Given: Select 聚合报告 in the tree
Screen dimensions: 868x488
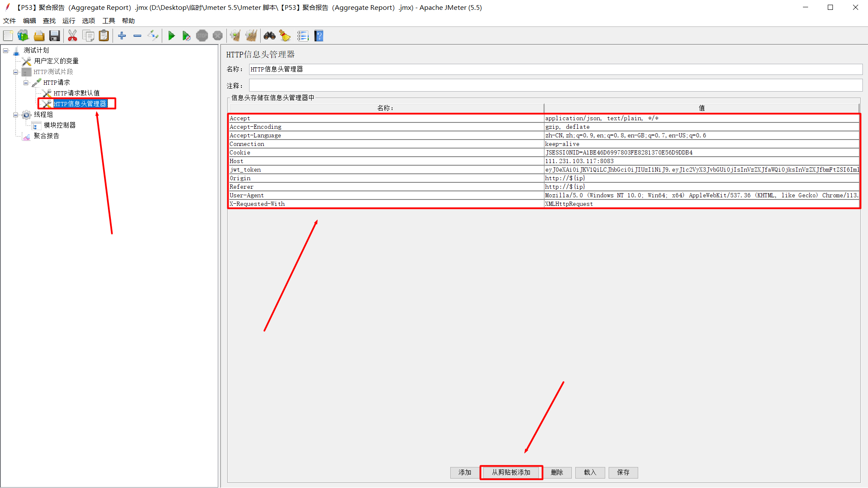Looking at the screenshot, I should [x=47, y=136].
